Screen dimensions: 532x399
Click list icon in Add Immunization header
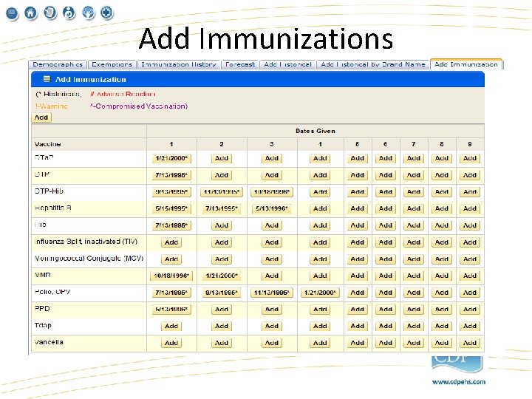47,79
